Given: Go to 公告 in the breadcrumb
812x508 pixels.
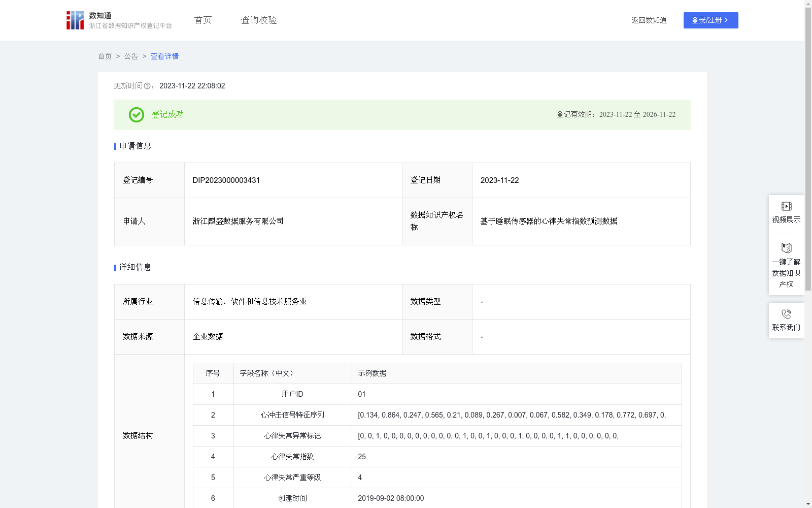Looking at the screenshot, I should pyautogui.click(x=131, y=56).
